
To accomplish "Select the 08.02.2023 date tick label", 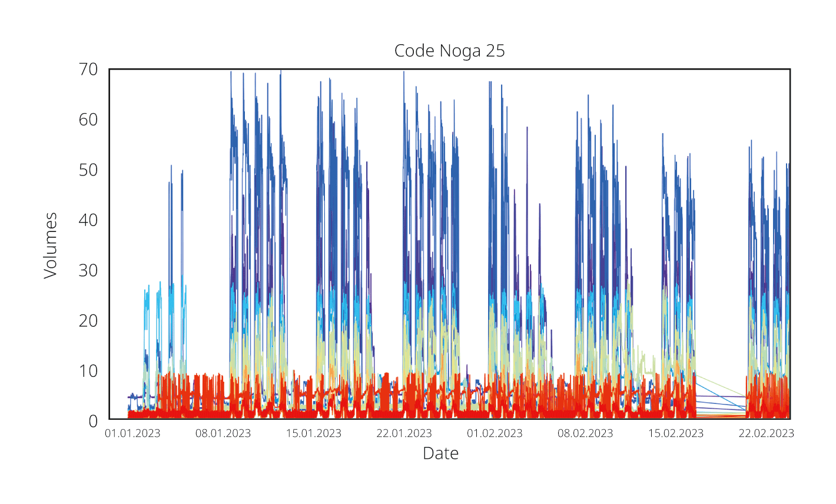I will [585, 434].
